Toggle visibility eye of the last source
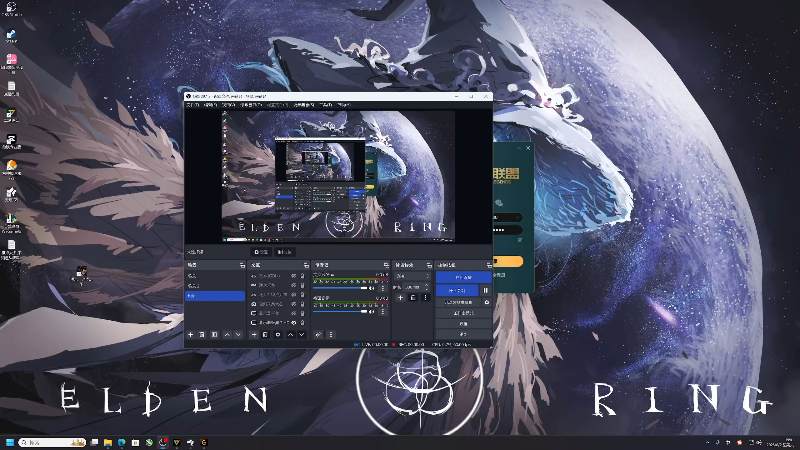 click(294, 323)
